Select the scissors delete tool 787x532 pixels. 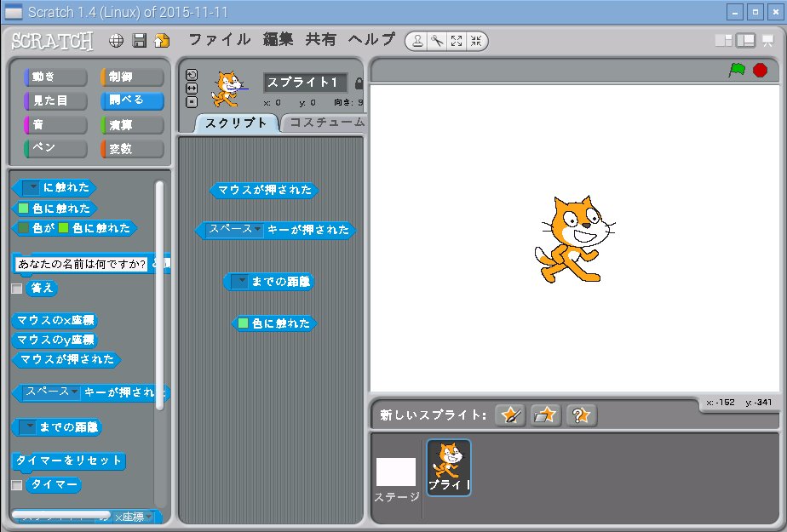(x=437, y=41)
